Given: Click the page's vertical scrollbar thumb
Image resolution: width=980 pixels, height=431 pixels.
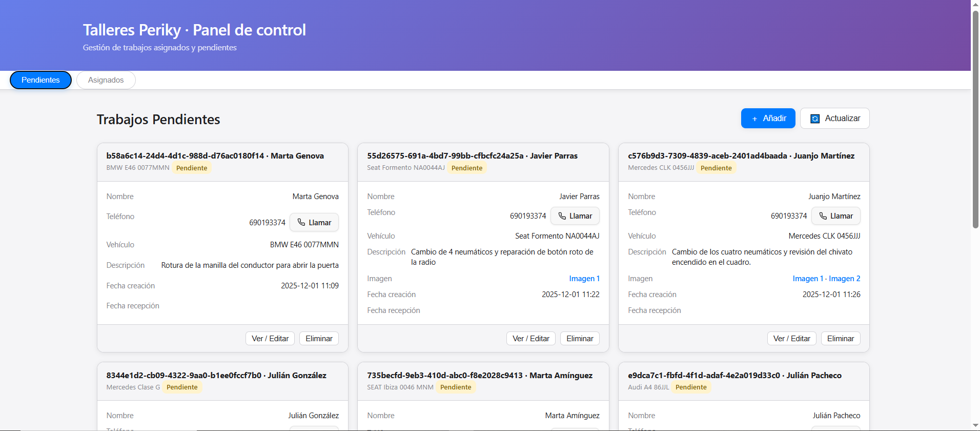Looking at the screenshot, I should click(975, 118).
